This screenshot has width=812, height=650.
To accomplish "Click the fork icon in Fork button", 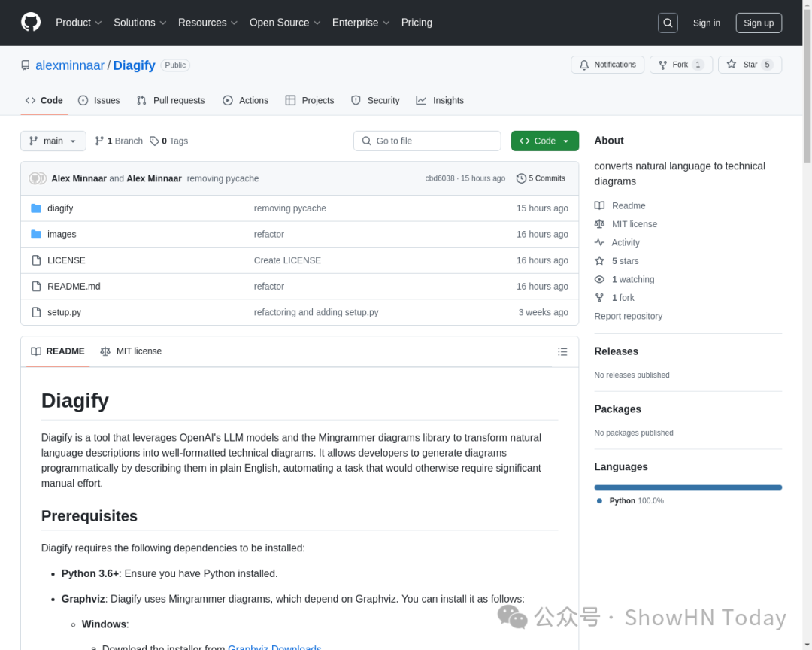I will (x=662, y=65).
